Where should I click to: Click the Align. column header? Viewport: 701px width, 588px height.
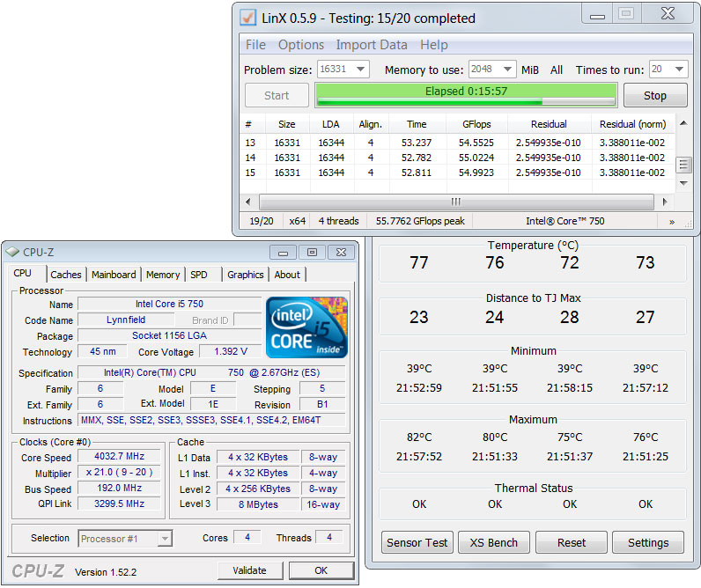click(x=371, y=124)
